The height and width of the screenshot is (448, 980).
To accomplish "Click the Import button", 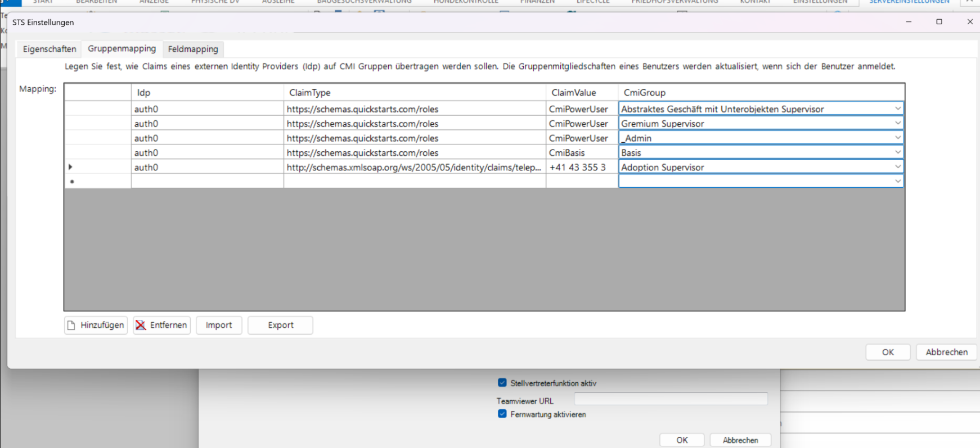I will (x=219, y=325).
